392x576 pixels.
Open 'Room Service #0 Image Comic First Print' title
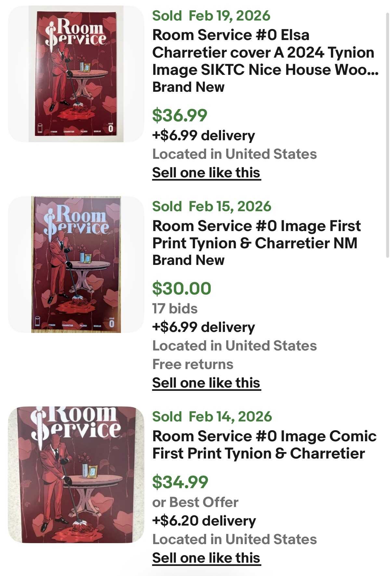[x=264, y=445]
